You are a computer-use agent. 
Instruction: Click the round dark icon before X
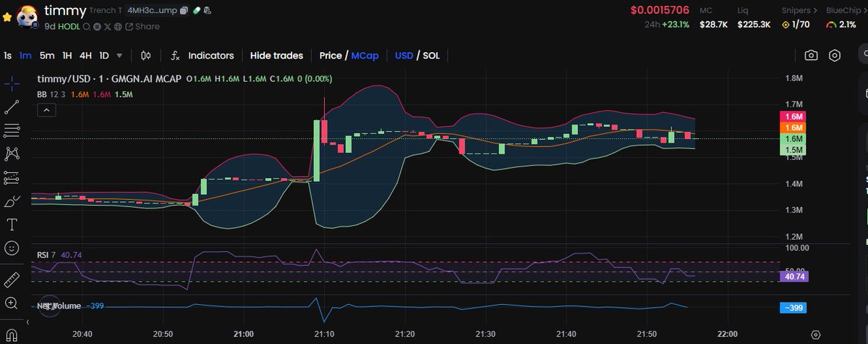(96, 26)
